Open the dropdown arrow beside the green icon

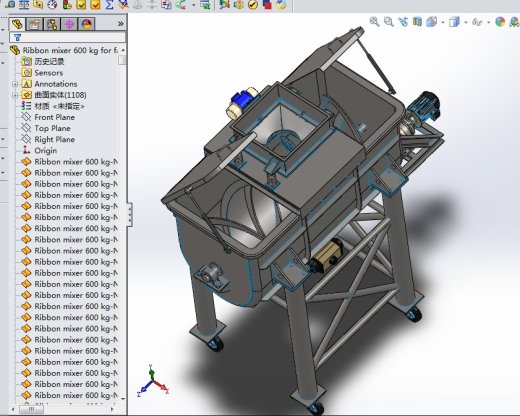194,5
